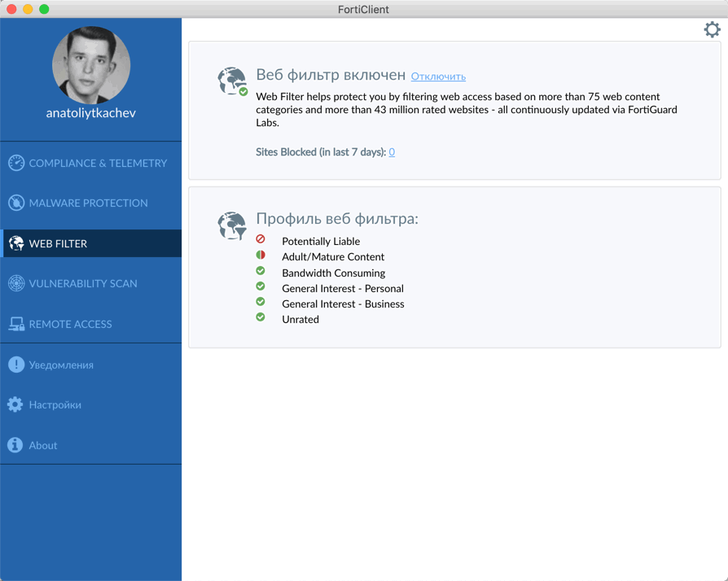The image size is (728, 581).
Task: Click the Vulnerability Scan radar icon
Action: (x=16, y=283)
